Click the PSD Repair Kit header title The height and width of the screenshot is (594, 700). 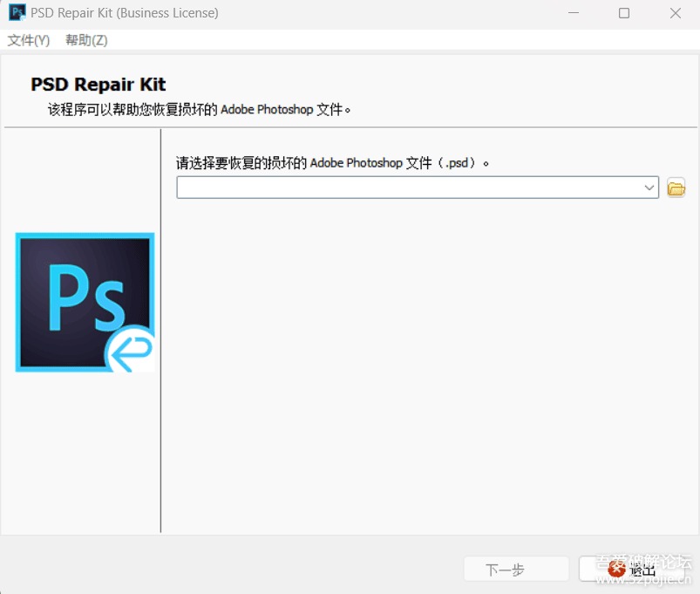click(x=98, y=84)
